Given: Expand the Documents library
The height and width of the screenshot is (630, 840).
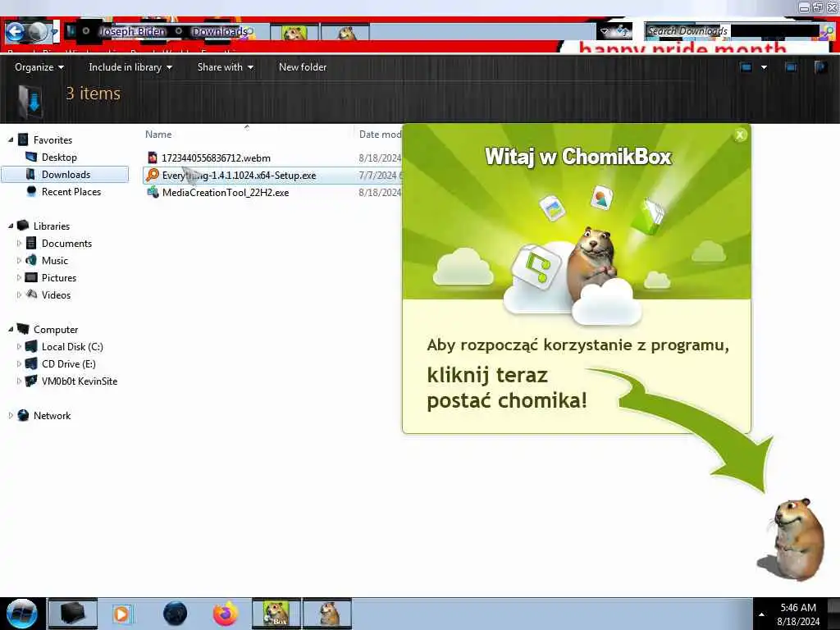Looking at the screenshot, I should [x=20, y=243].
